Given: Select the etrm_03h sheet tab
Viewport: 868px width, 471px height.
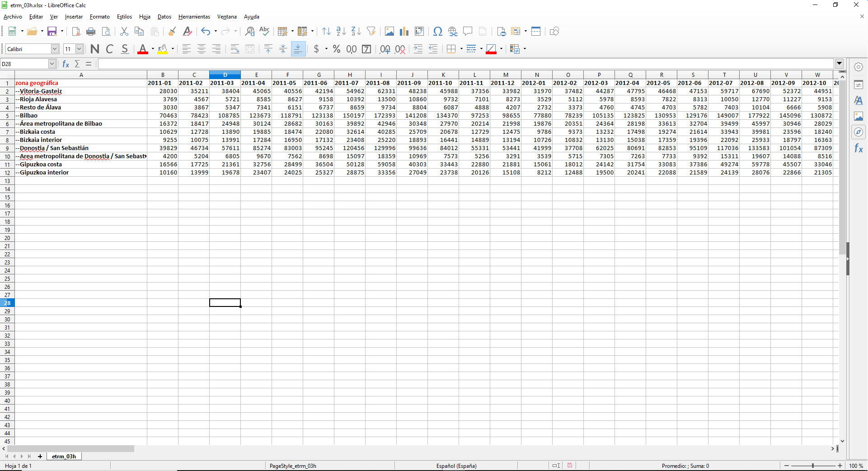Looking at the screenshot, I should coord(64,457).
